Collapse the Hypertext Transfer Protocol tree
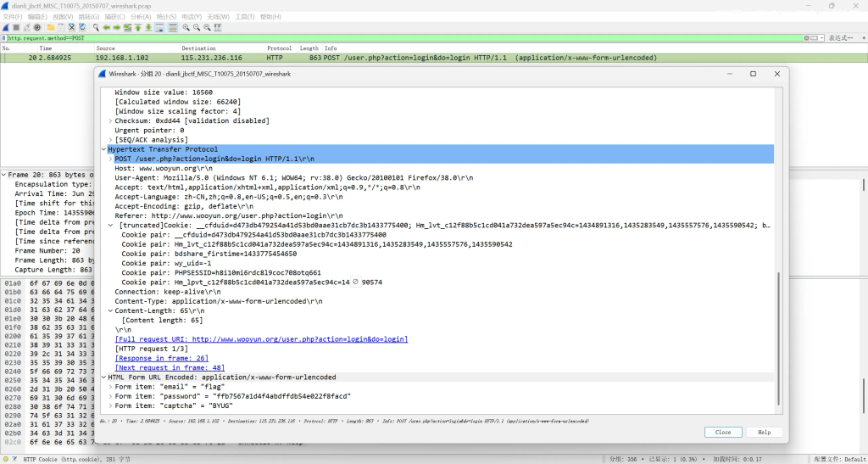Image resolution: width=868 pixels, height=464 pixels. [103, 149]
